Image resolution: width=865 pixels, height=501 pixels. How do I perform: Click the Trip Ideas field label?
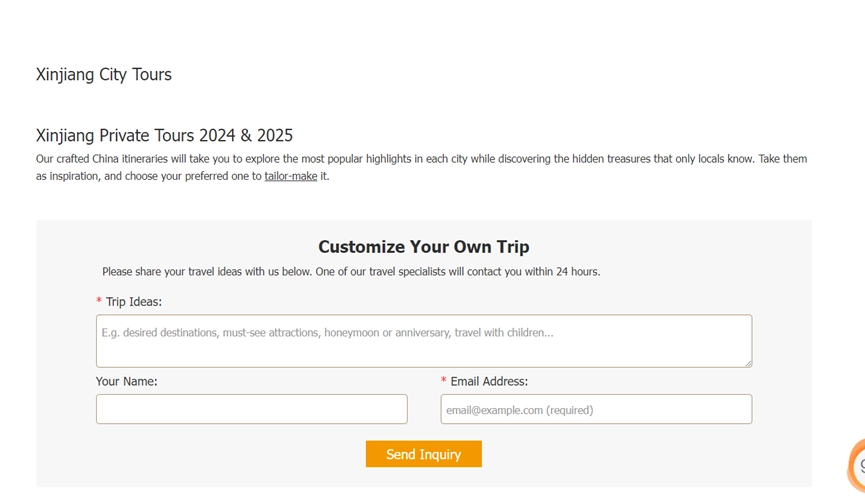point(134,302)
